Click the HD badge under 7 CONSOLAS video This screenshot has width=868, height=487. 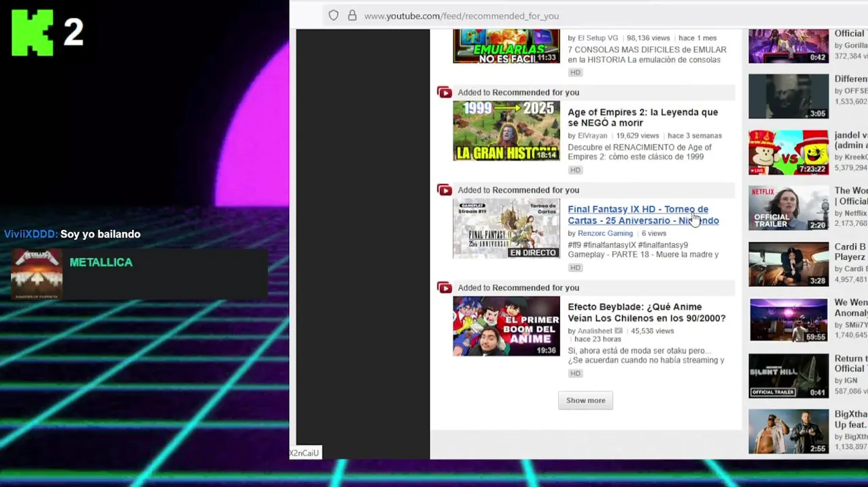575,72
